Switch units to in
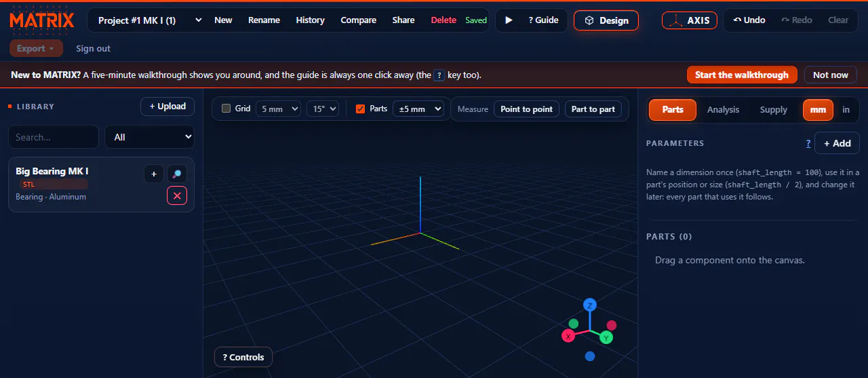This screenshot has width=868, height=378. [x=846, y=109]
